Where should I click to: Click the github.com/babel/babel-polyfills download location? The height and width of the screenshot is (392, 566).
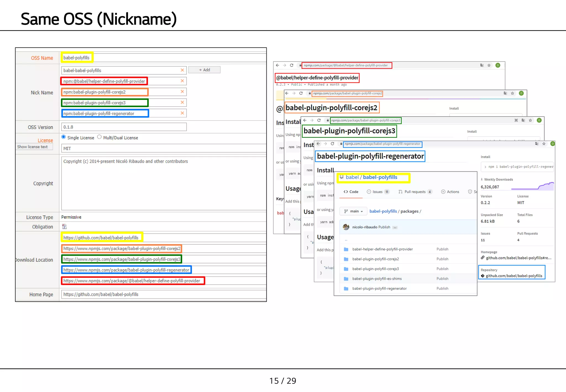click(164, 238)
